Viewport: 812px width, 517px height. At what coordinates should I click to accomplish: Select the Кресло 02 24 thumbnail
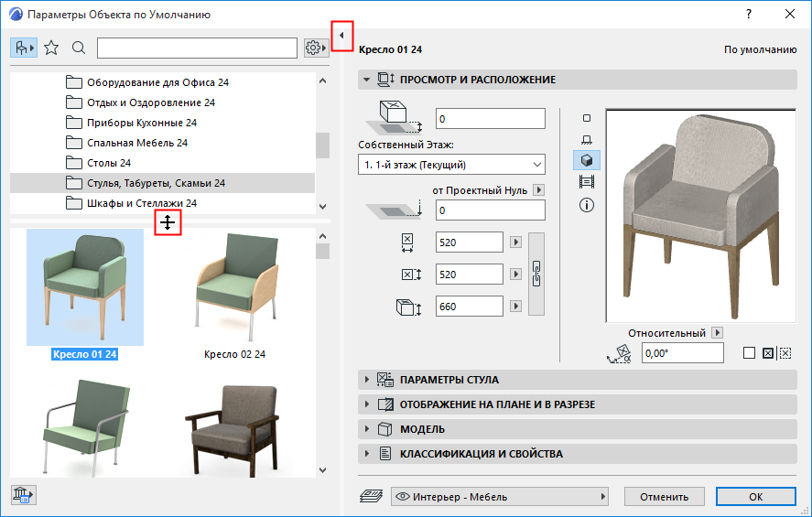[235, 287]
